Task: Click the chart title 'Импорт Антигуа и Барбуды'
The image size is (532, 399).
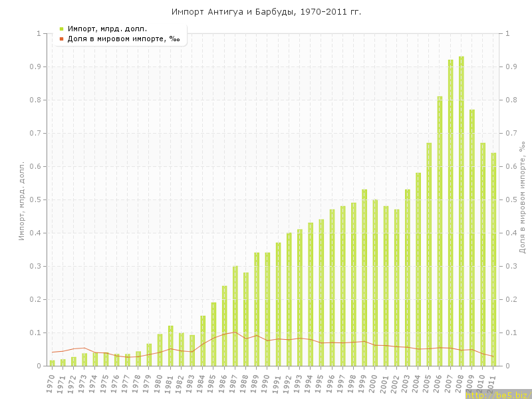Action: [x=266, y=12]
